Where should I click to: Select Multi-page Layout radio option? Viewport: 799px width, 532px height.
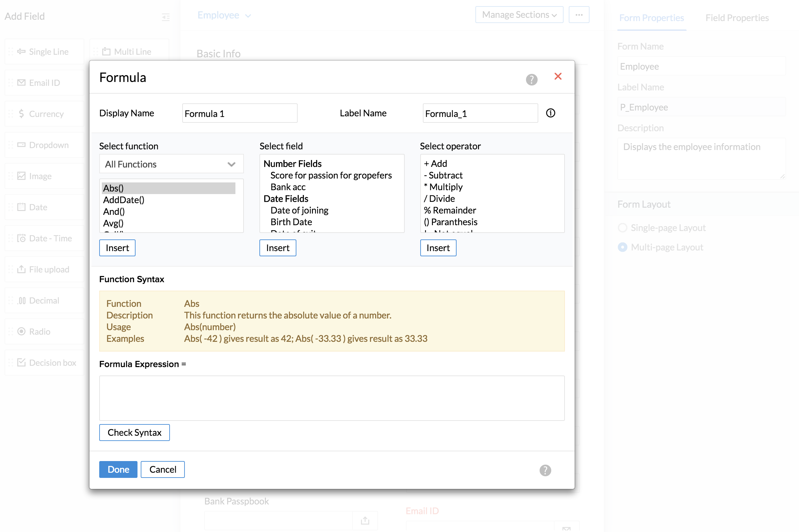622,247
